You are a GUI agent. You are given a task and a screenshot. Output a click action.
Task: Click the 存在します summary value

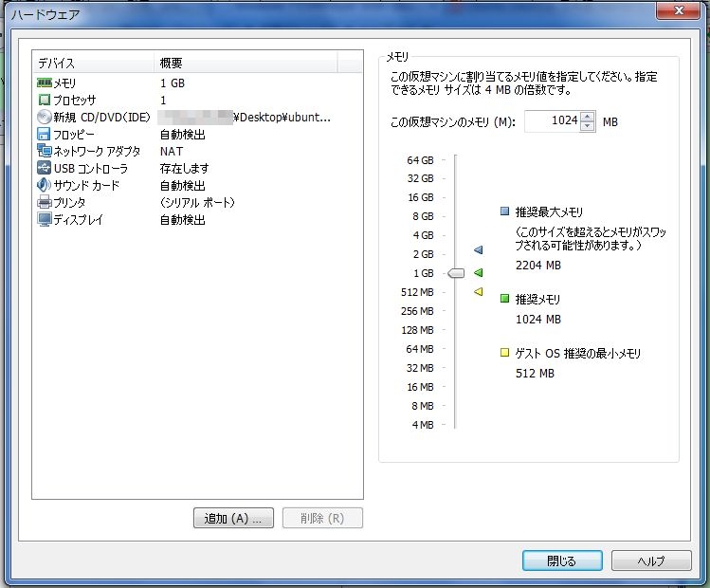tap(184, 169)
